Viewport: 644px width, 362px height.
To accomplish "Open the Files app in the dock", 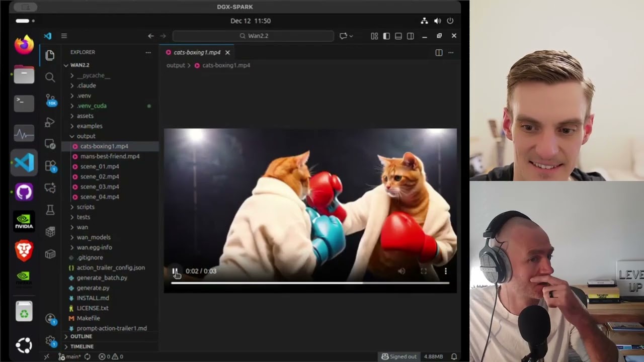I will coord(24,75).
